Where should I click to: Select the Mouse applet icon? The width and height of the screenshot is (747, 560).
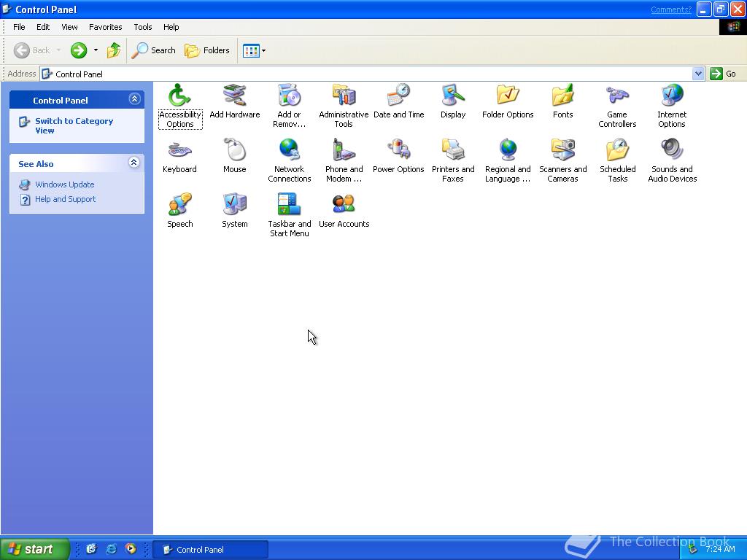tap(234, 150)
